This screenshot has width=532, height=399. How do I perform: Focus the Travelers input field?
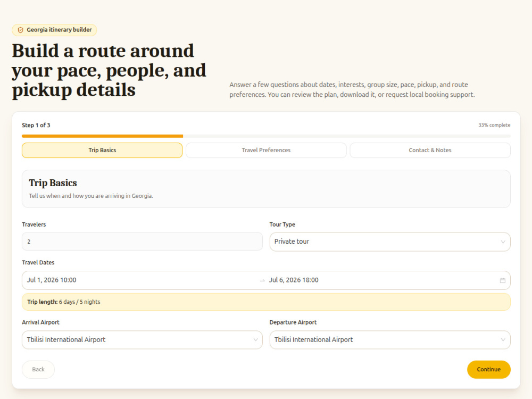point(142,242)
